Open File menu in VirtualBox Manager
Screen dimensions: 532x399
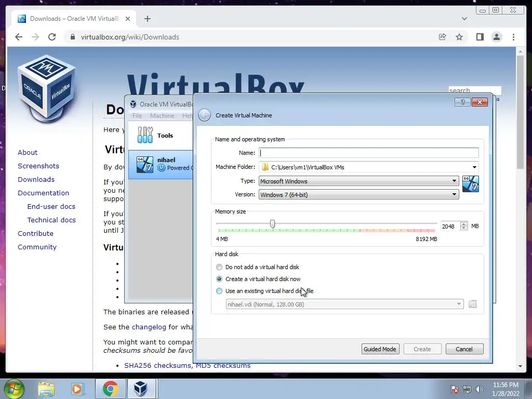tap(137, 116)
